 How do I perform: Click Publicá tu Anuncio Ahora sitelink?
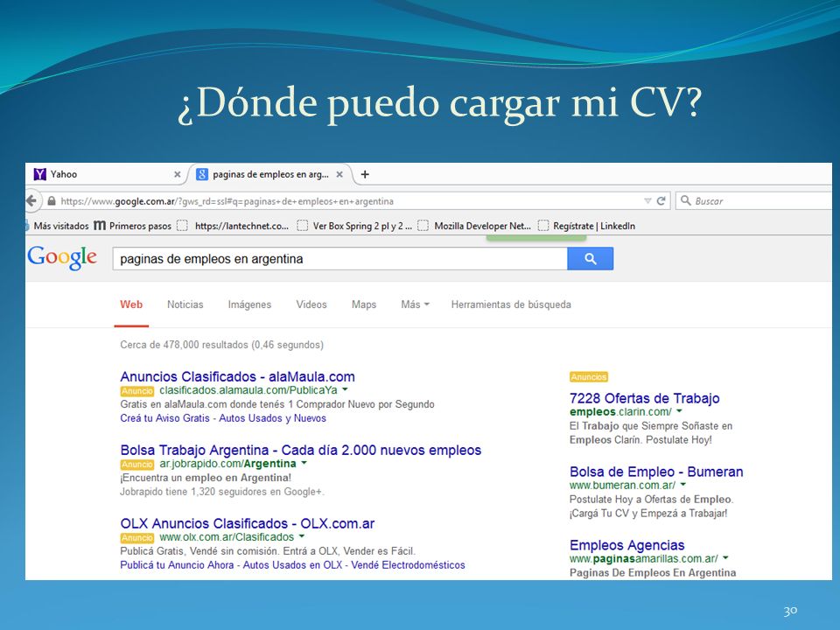pyautogui.click(x=177, y=564)
